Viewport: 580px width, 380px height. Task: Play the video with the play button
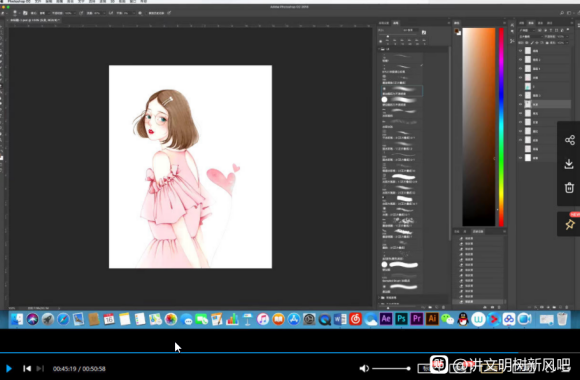[x=9, y=369]
